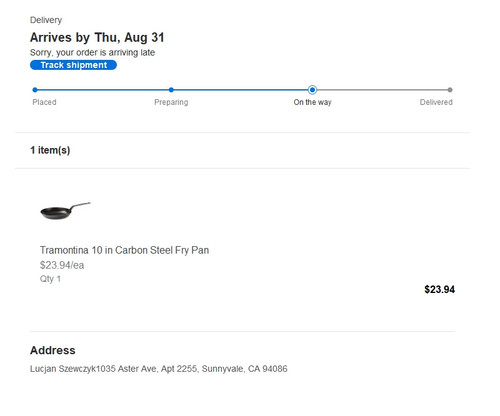Click the On the way status marker
The image size is (500, 416).
click(x=312, y=90)
